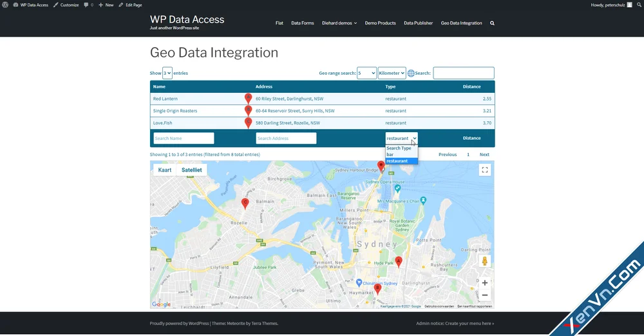644x336 pixels.
Task: Zoom in the map with plus button
Action: [485, 282]
